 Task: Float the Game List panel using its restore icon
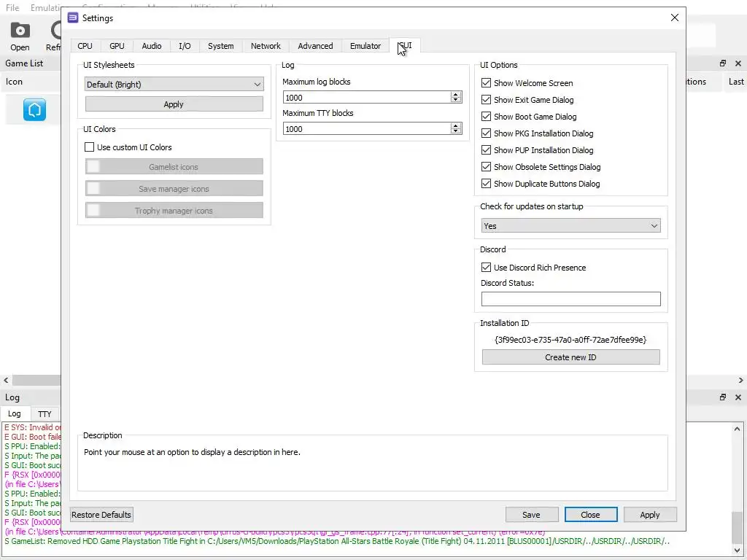723,63
